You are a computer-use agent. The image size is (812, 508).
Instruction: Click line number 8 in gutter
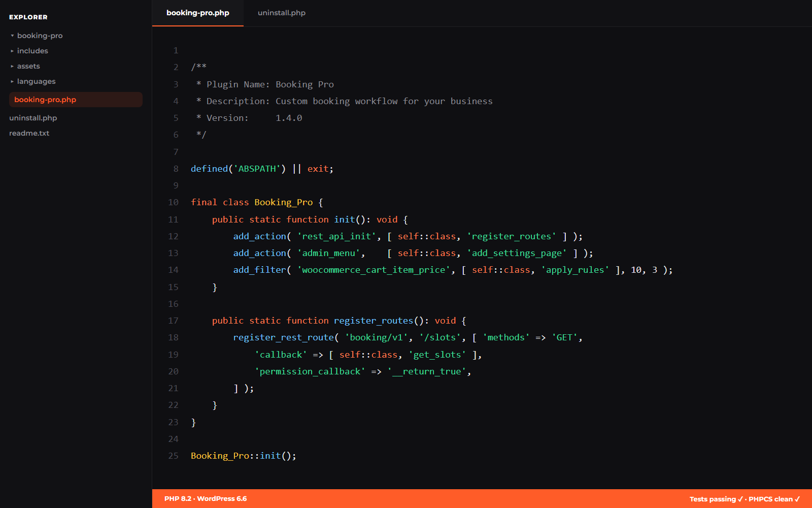tap(176, 169)
